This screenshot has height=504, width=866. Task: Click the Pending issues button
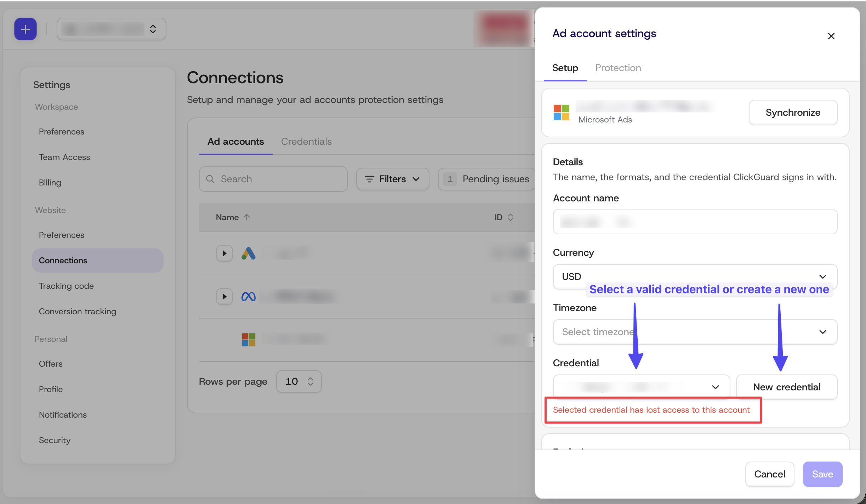click(486, 179)
